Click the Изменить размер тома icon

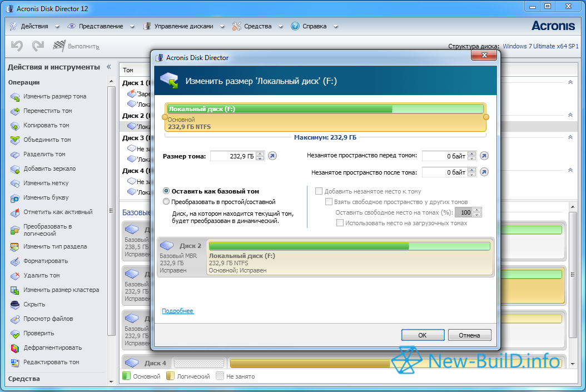[x=15, y=97]
